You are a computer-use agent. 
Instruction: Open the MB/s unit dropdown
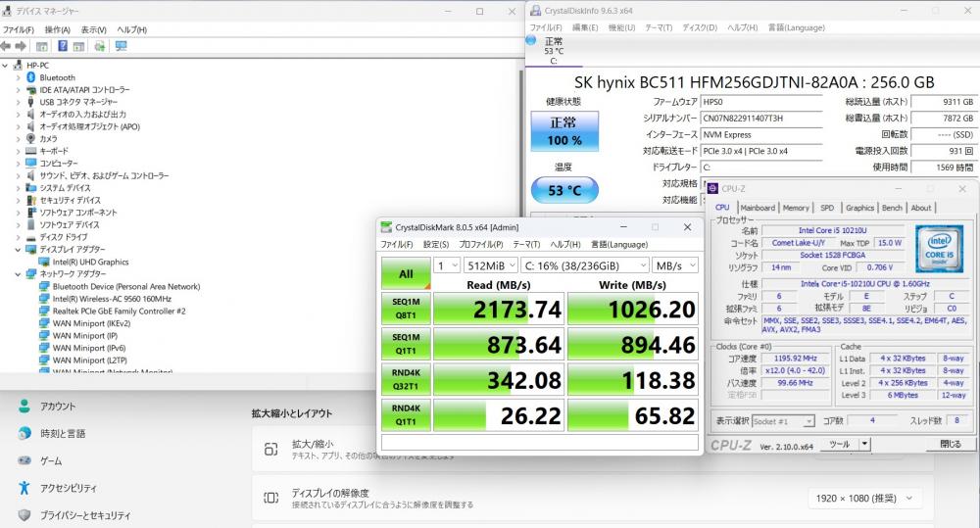tap(675, 265)
